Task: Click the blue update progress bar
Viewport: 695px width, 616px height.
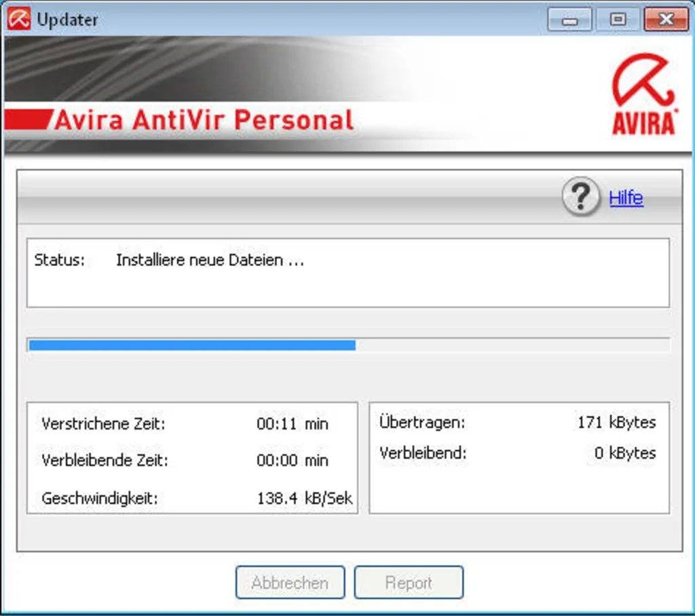Action: tap(192, 345)
